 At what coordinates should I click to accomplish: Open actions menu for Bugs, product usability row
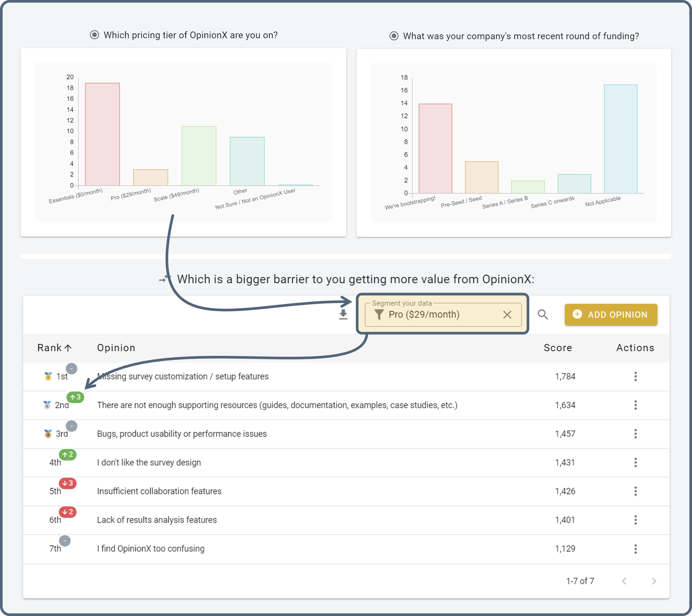click(x=635, y=434)
